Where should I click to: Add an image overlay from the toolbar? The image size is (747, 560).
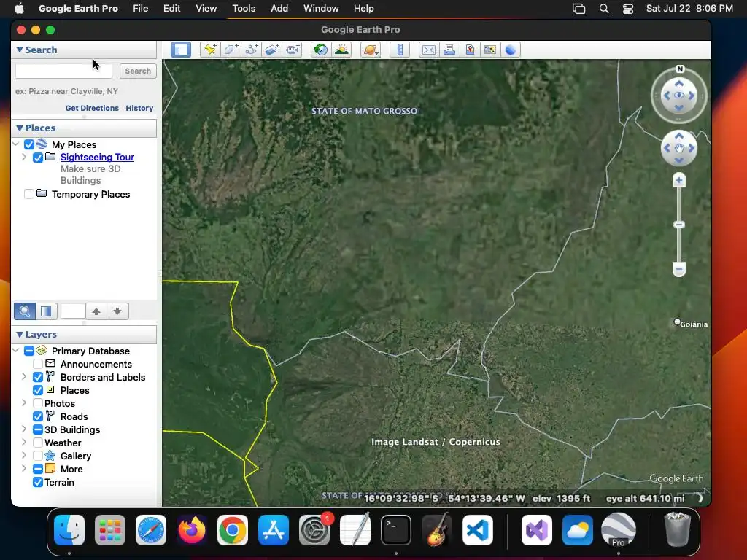click(x=272, y=50)
